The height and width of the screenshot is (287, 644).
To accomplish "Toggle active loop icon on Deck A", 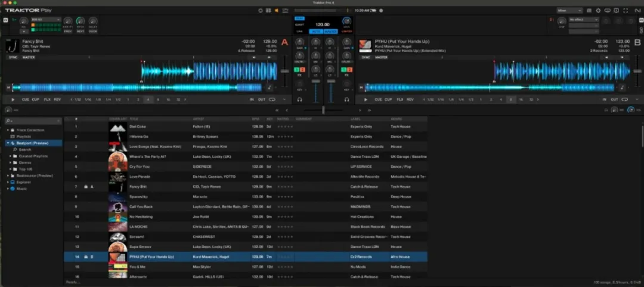I will [x=273, y=100].
